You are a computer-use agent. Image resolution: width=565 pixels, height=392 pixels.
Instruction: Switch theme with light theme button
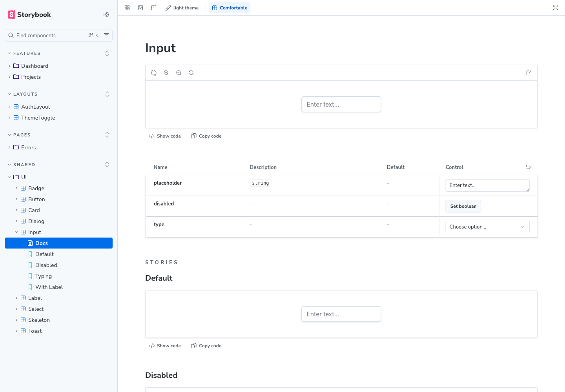click(182, 8)
